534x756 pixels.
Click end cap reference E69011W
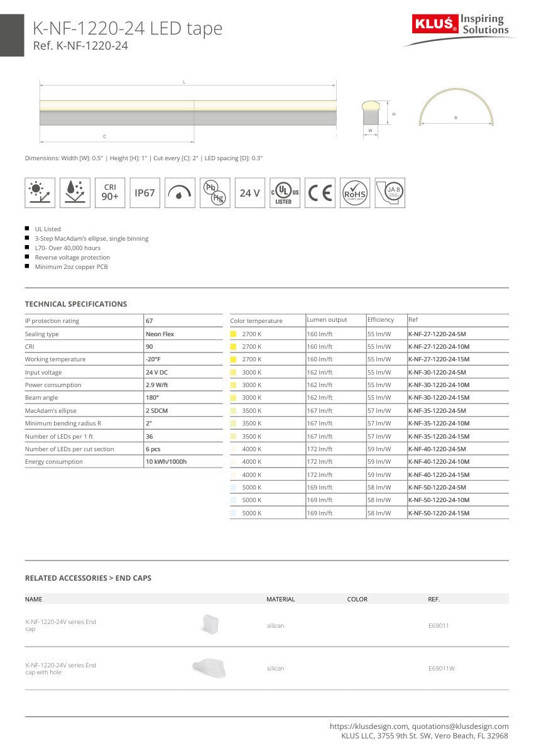click(x=441, y=668)
